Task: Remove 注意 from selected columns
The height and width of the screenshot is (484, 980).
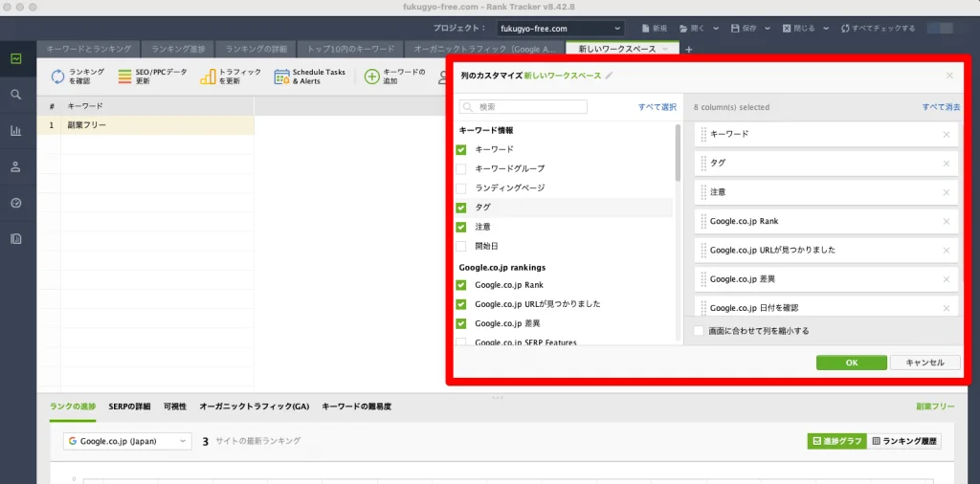Action: [947, 192]
